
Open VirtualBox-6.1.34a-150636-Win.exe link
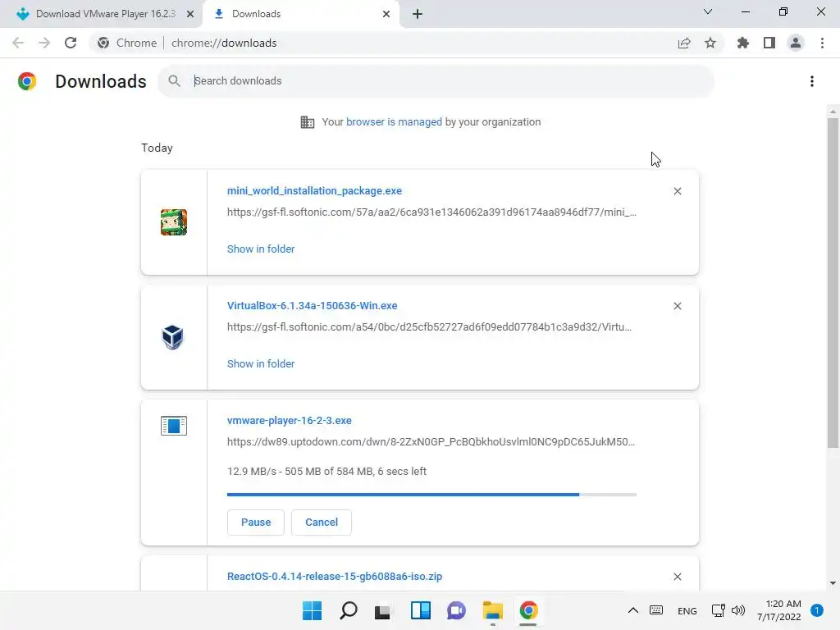[x=313, y=305]
